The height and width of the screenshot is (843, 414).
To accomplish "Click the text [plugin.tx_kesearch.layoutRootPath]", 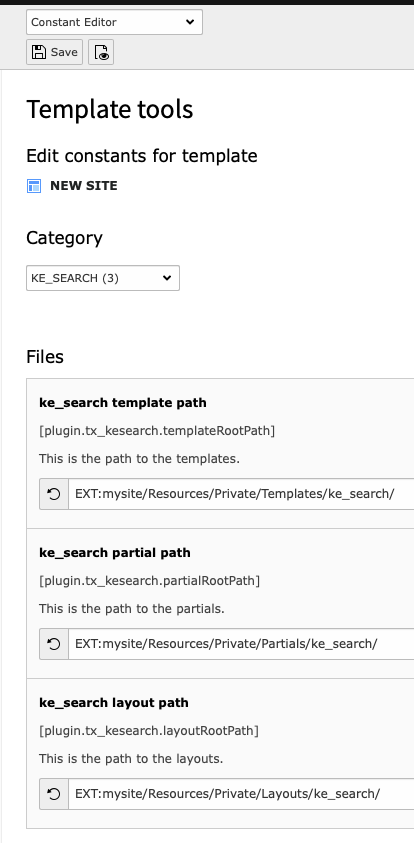I will [x=149, y=731].
